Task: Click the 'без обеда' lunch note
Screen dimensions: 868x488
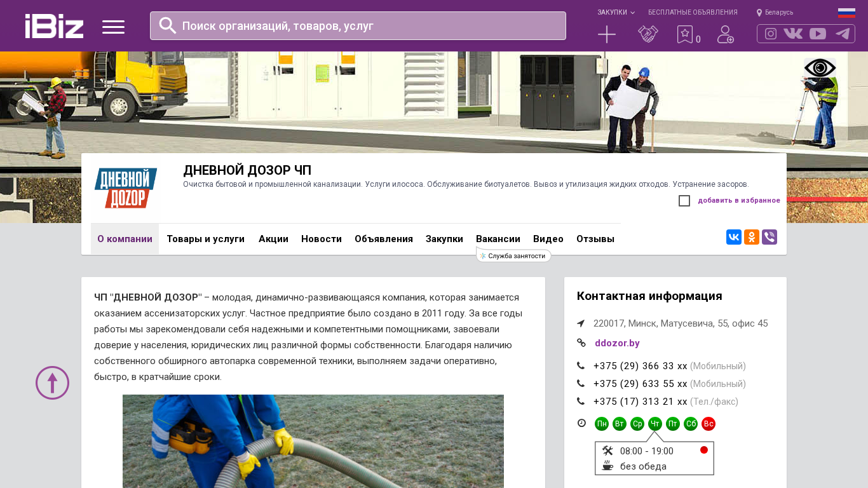Action: point(643,466)
